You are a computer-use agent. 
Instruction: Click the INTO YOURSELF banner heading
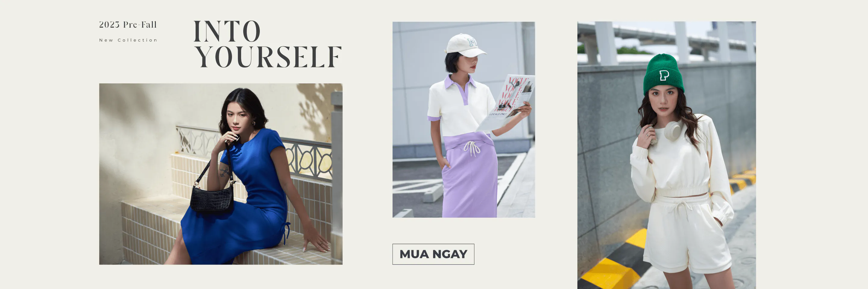pos(268,44)
